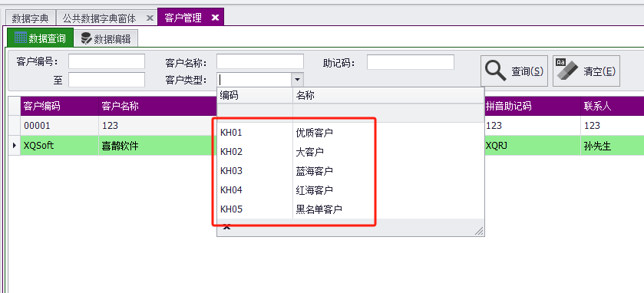Clear filters with 清空(E)
The width and height of the screenshot is (644, 293).
586,71
